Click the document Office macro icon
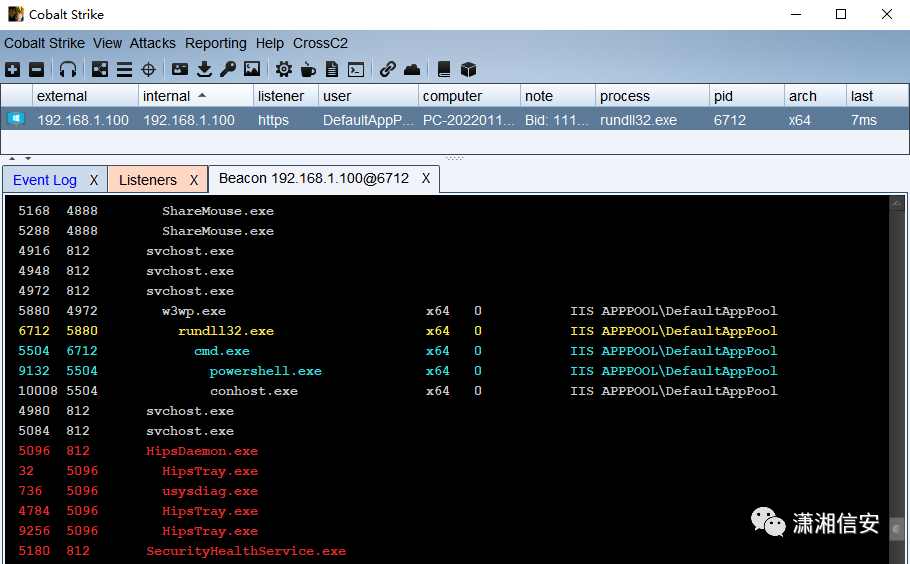The height and width of the screenshot is (564, 910). pos(332,70)
